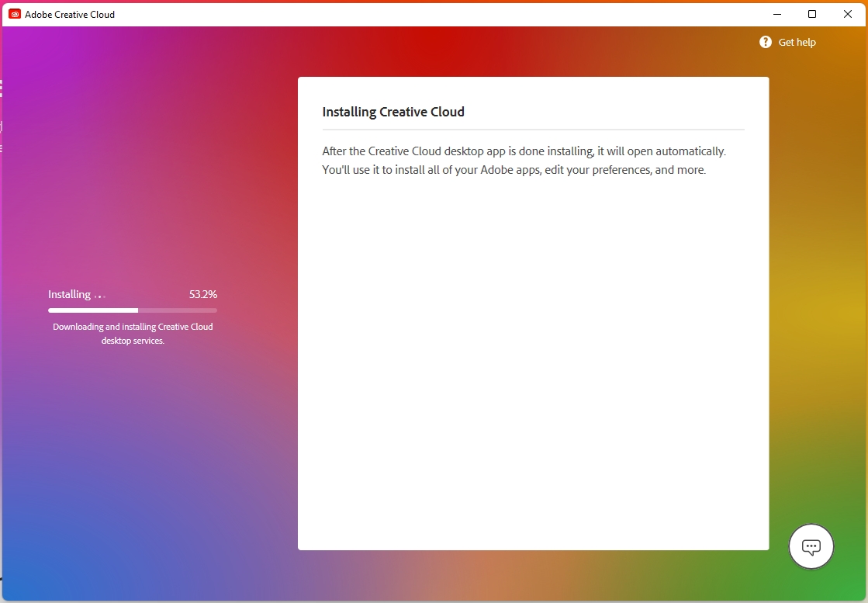
Task: Click the 53.2% progress percentage
Action: point(203,294)
